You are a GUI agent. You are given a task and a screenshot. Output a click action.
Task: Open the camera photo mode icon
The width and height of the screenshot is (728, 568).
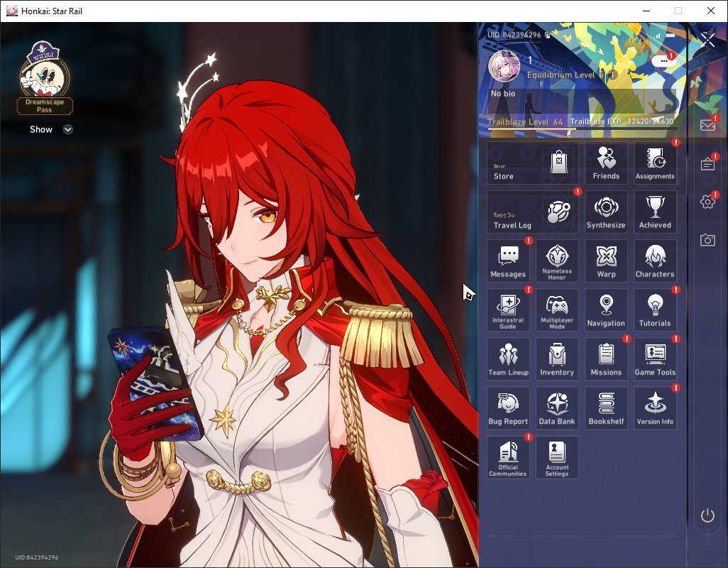[707, 240]
